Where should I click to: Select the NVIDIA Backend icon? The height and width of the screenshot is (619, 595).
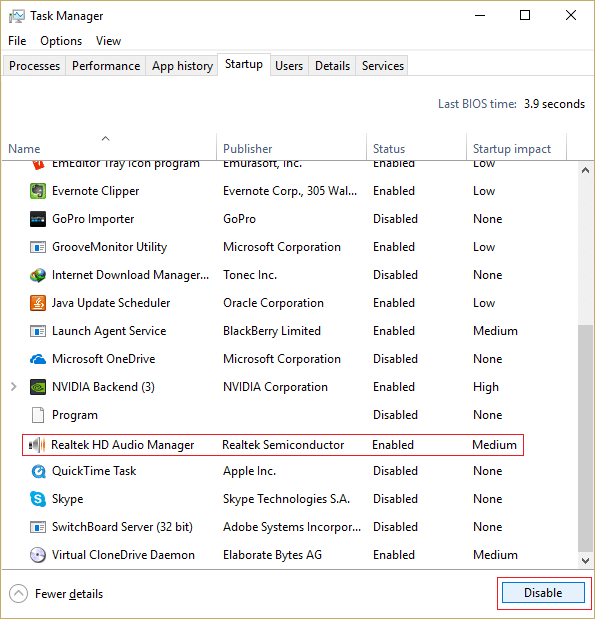coord(38,387)
